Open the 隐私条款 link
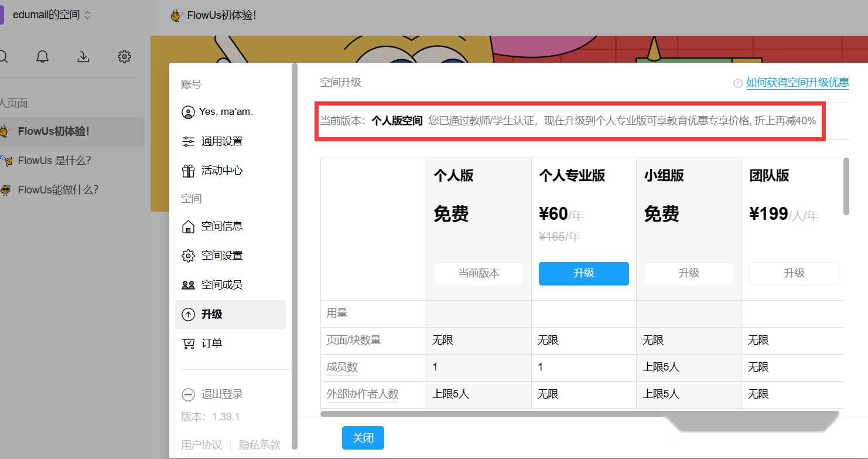Image resolution: width=868 pixels, height=459 pixels. pyautogui.click(x=259, y=445)
